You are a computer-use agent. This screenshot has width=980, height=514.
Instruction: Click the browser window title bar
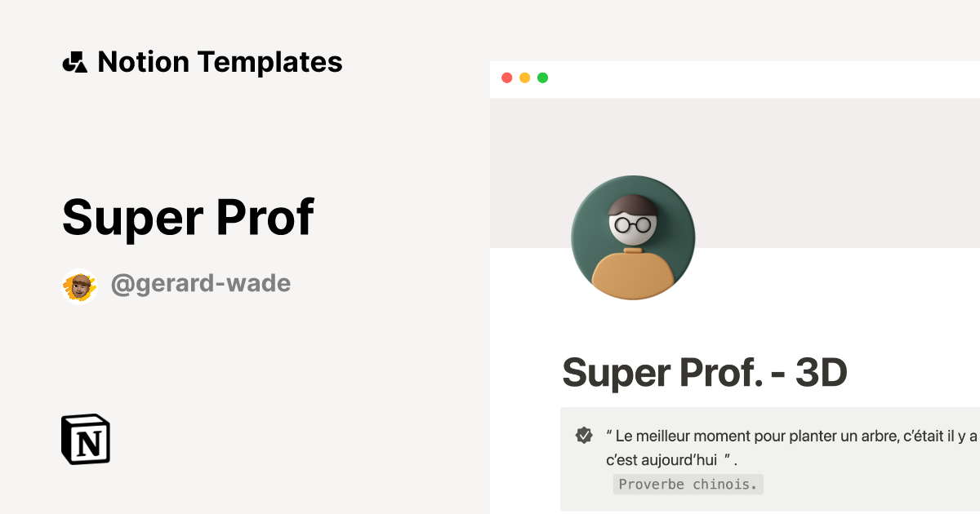point(735,78)
